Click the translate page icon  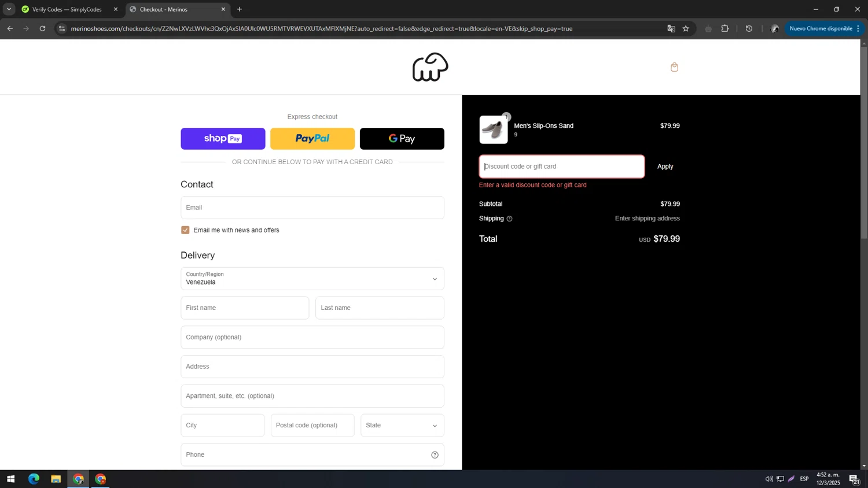(x=671, y=28)
